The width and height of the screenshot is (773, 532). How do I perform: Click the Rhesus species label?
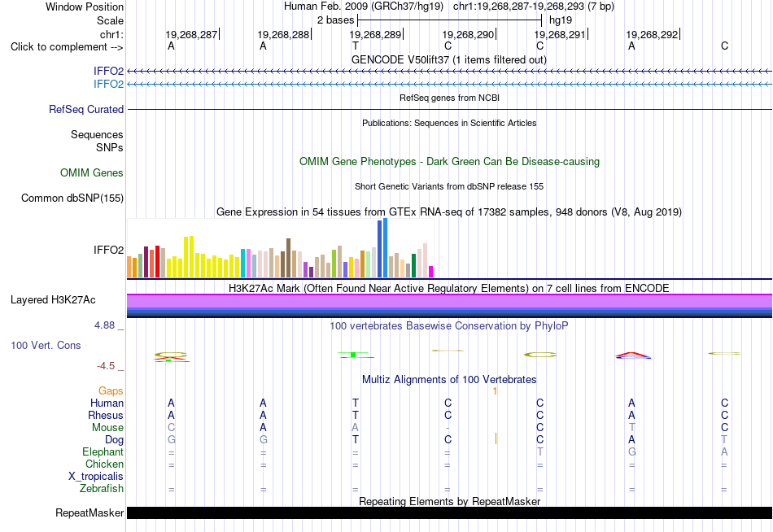[x=106, y=415]
